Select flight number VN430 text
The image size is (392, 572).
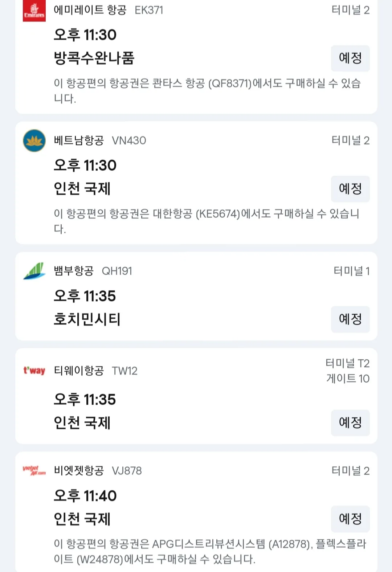coord(129,140)
